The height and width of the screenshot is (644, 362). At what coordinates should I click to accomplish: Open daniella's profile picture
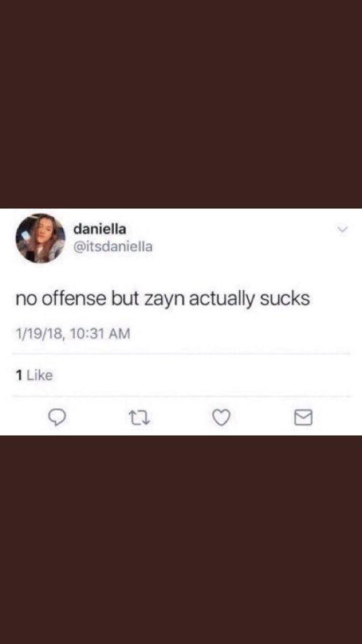[40, 238]
